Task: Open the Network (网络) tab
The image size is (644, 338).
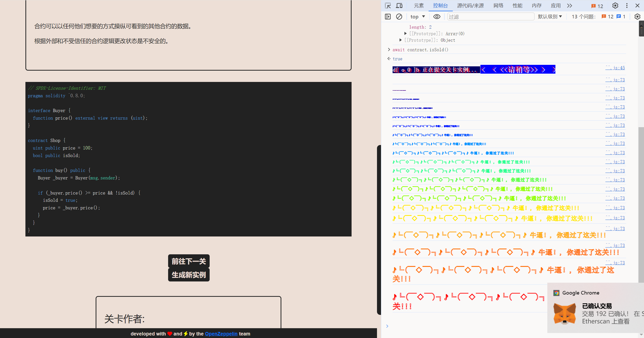Action: coord(498,6)
